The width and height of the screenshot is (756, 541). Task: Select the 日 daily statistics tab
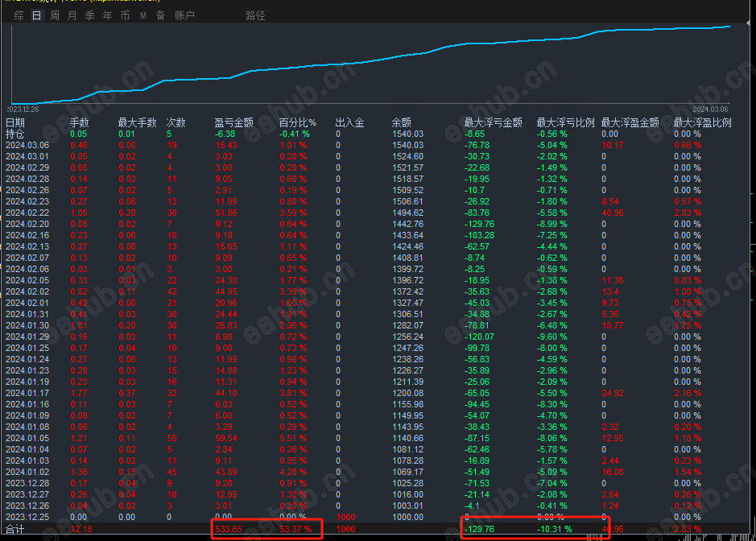coord(37,15)
